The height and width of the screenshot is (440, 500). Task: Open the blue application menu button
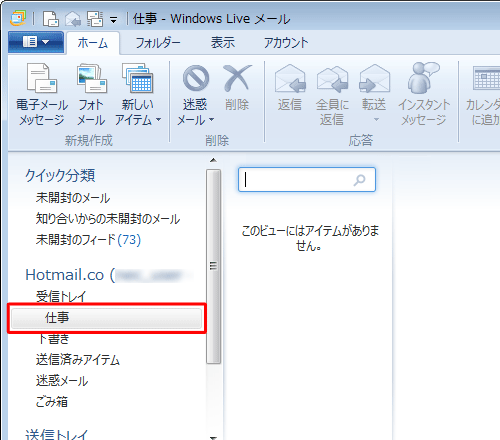36,42
